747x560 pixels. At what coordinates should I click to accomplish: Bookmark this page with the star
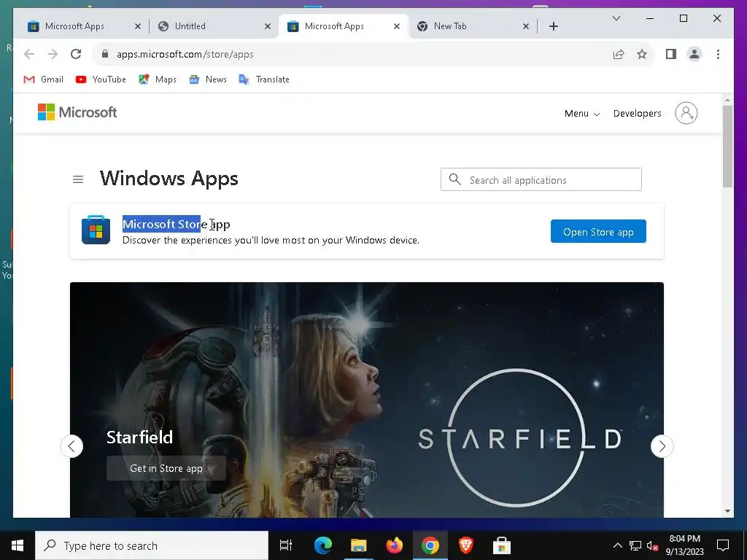(642, 54)
